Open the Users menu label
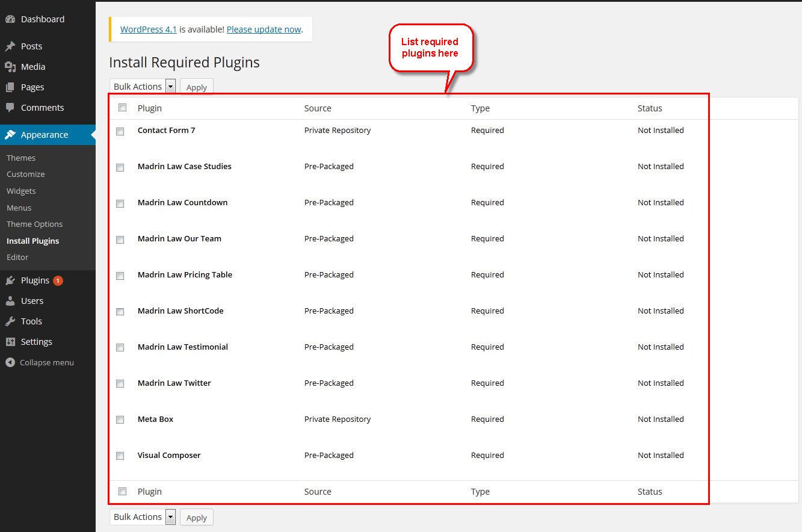The image size is (802, 532). click(32, 301)
